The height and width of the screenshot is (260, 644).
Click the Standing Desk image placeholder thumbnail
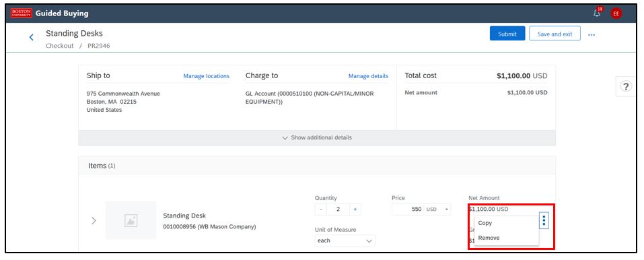[x=131, y=220]
